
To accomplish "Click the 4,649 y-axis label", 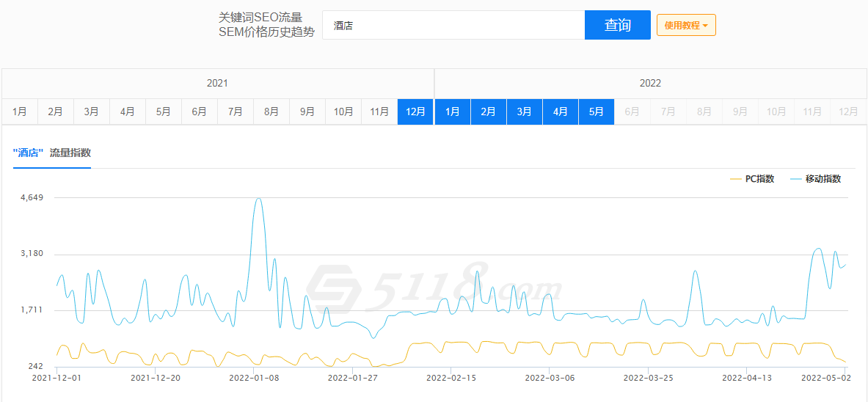I will (31, 197).
